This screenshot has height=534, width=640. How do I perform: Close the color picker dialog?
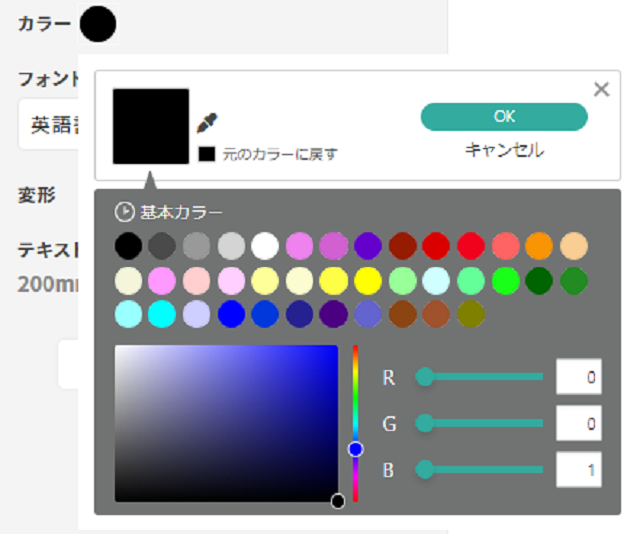[x=601, y=90]
